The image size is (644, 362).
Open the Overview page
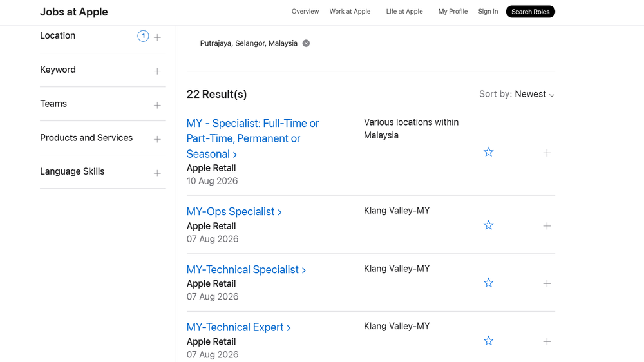click(x=305, y=12)
